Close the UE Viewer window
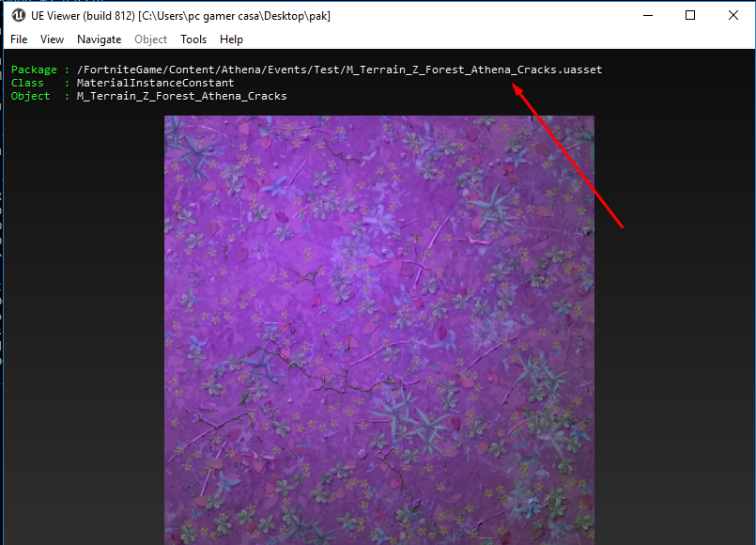 pos(733,15)
